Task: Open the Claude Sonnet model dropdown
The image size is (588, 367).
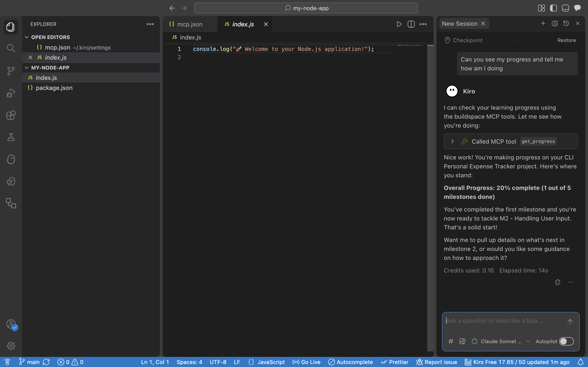Action: pyautogui.click(x=501, y=341)
